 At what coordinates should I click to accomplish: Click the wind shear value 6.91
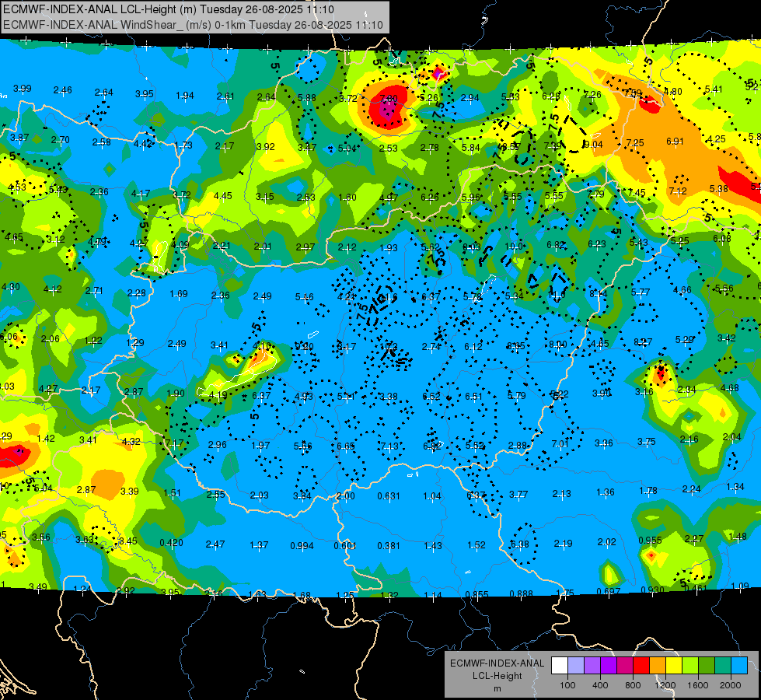pos(675,142)
